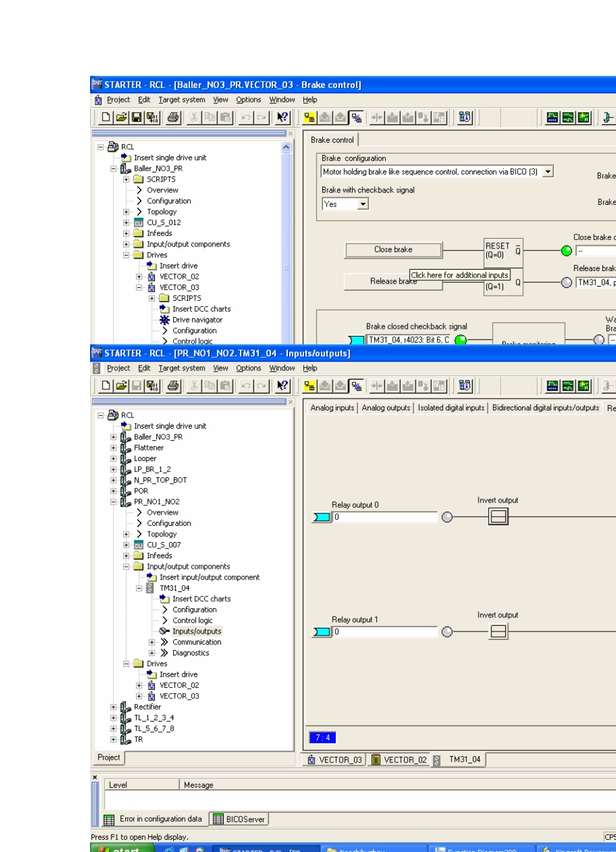Viewport: 616px width, 852px height.
Task: Click the cyan BICO connector for Relay output 1
Action: 322,632
